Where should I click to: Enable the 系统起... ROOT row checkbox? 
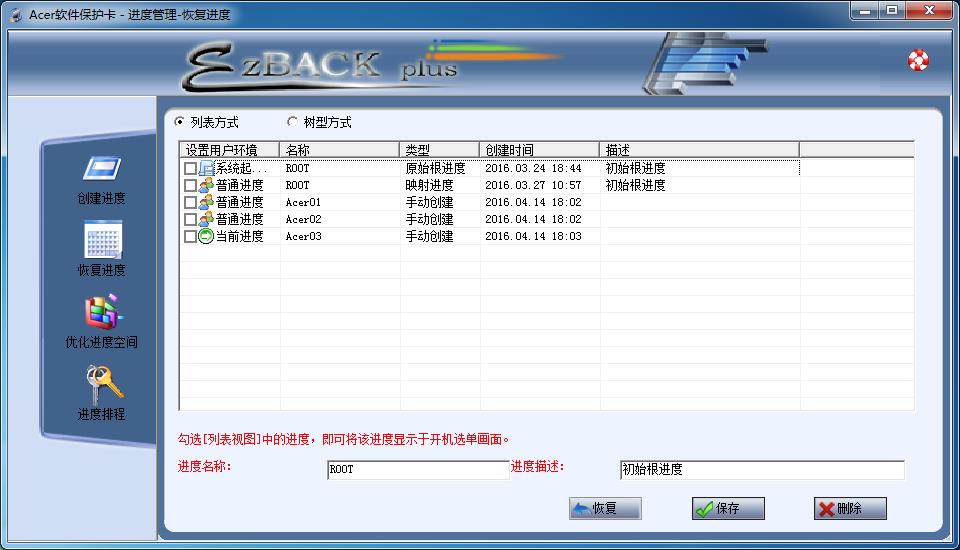[190, 169]
